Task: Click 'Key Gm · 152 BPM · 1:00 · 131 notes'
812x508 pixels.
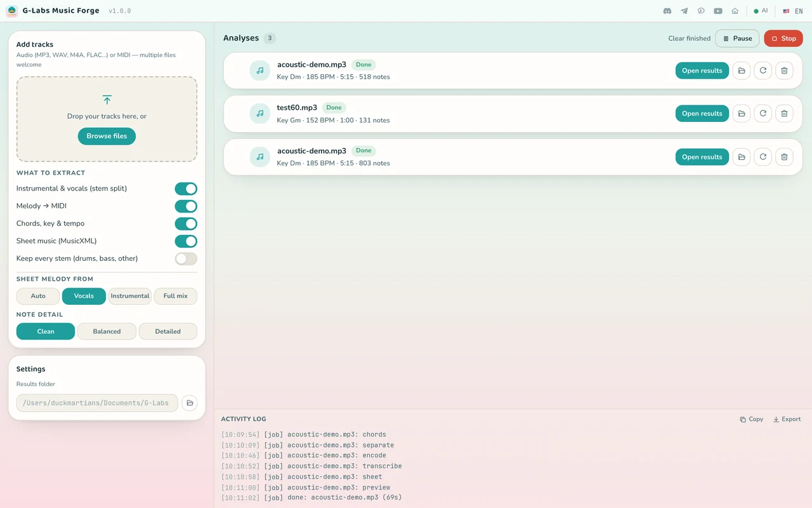Action: coord(334,120)
